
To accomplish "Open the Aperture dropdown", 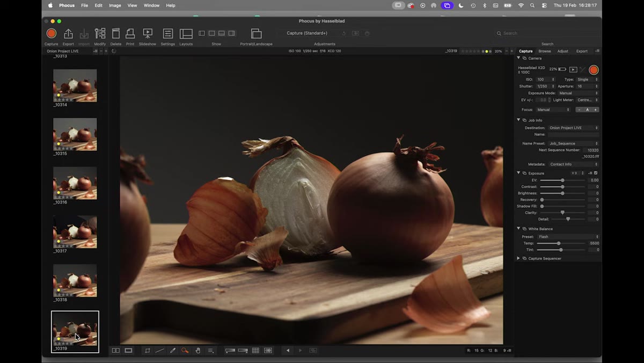I will click(x=587, y=86).
